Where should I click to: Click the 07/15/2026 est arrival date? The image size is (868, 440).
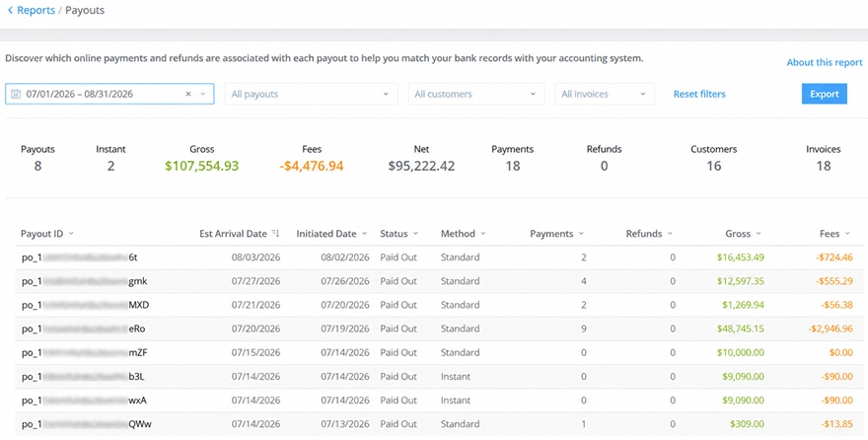[x=256, y=352]
